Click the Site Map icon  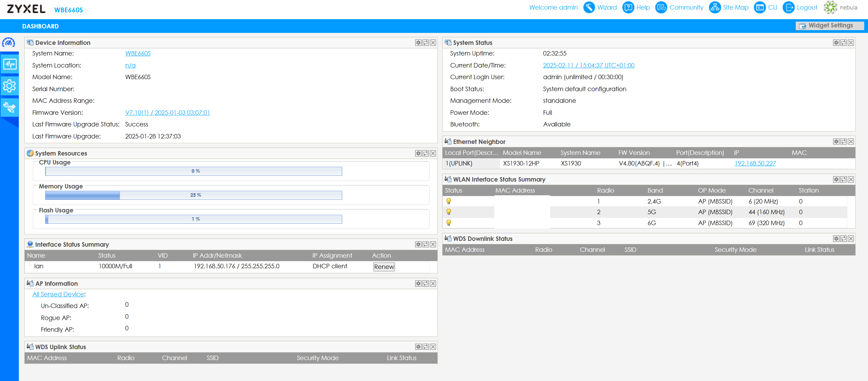[x=715, y=8]
